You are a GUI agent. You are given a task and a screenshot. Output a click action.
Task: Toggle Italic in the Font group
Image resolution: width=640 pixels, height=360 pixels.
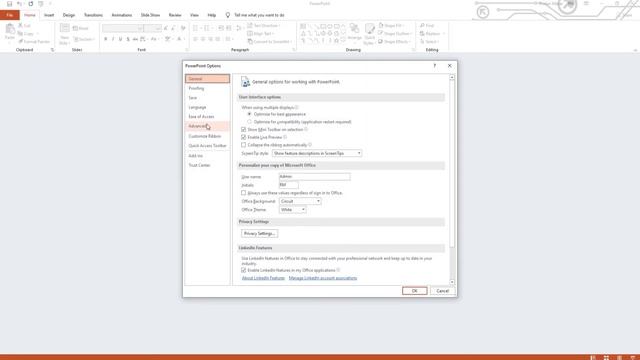coord(113,39)
